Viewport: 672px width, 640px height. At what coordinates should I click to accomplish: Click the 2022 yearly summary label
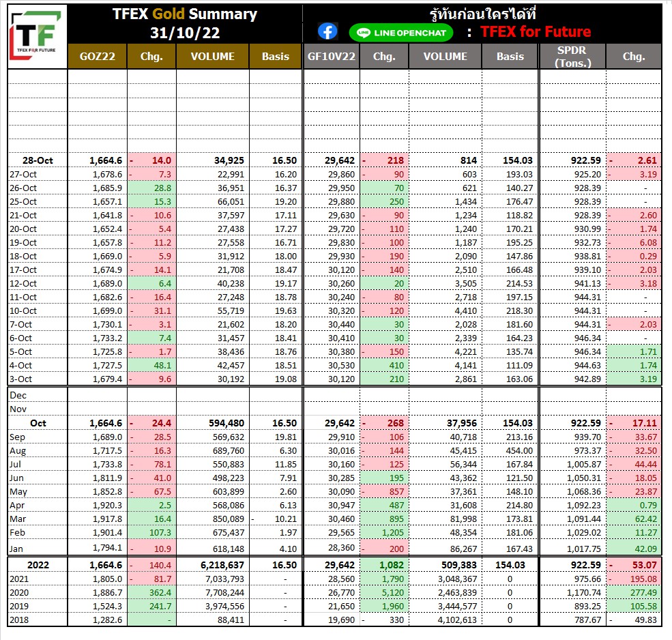[38, 566]
